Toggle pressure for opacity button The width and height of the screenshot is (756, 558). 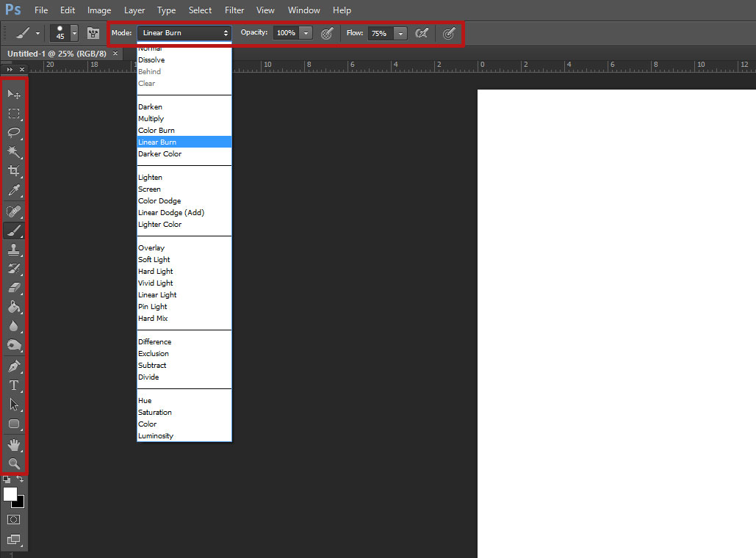(327, 33)
